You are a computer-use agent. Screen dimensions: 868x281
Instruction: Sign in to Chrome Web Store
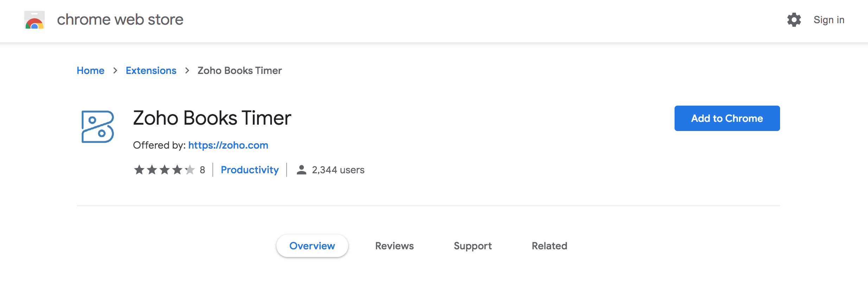(829, 20)
